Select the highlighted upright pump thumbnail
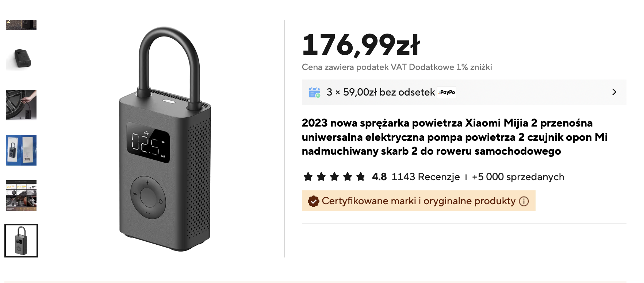Image resolution: width=644 pixels, height=283 pixels. [x=21, y=241]
